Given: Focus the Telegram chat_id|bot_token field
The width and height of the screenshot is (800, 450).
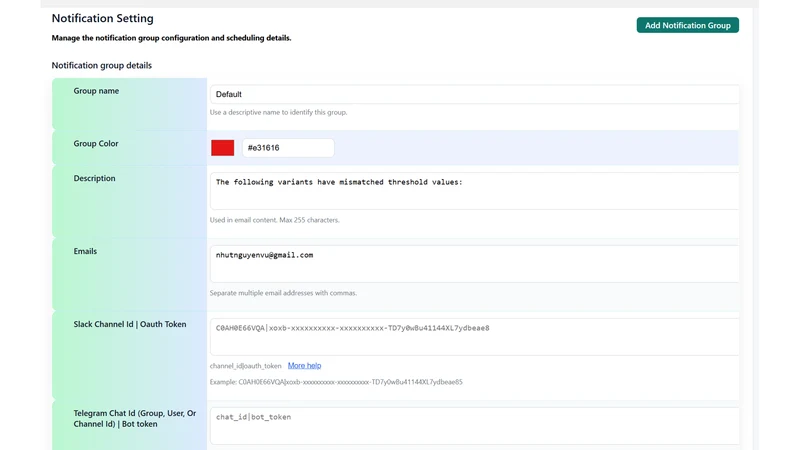Looking at the screenshot, I should (474, 426).
